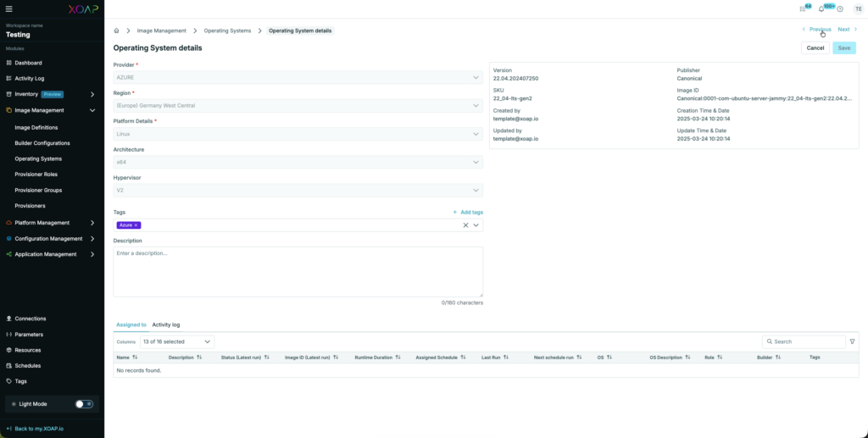Image resolution: width=868 pixels, height=438 pixels.
Task: Open Provisioner Roles in sidebar
Action: (x=36, y=175)
